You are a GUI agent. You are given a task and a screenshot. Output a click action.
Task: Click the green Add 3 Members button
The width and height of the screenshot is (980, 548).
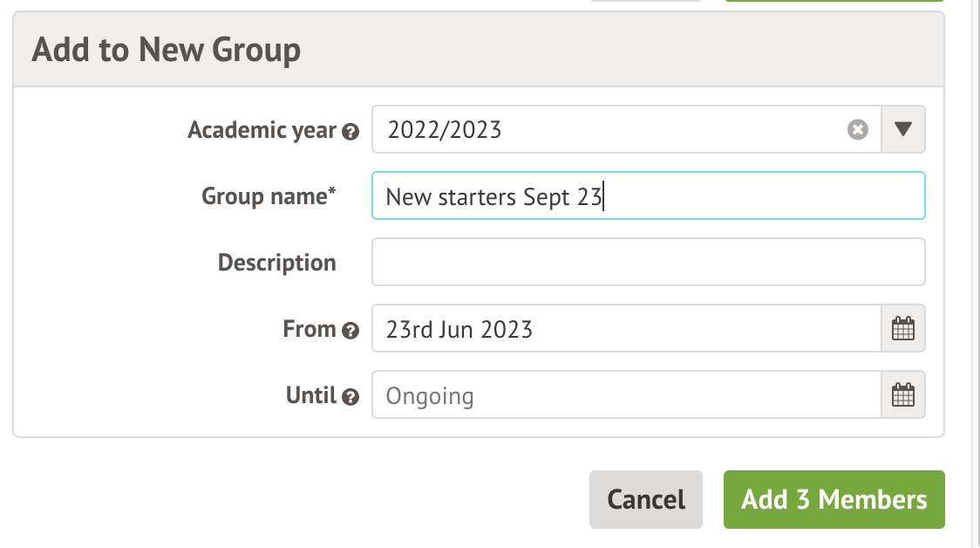click(x=834, y=499)
